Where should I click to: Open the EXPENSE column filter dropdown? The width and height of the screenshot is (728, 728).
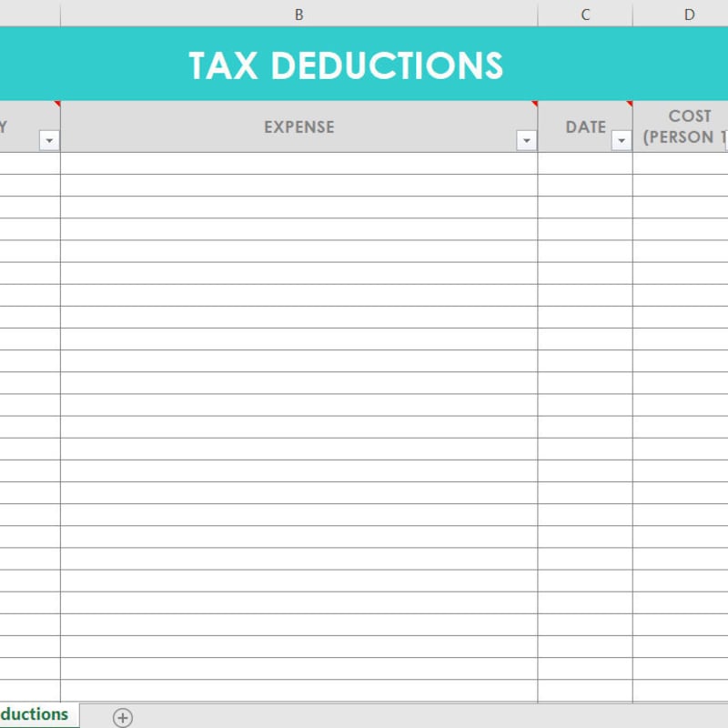pos(526,140)
